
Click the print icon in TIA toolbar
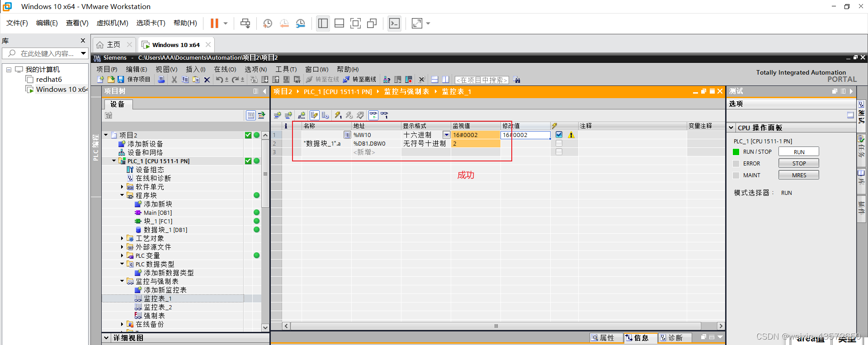tap(161, 80)
